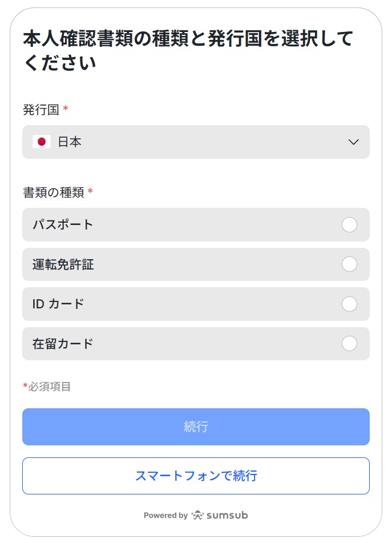392x543 pixels.
Task: Click the Sumsub logo icon
Action: [x=197, y=515]
